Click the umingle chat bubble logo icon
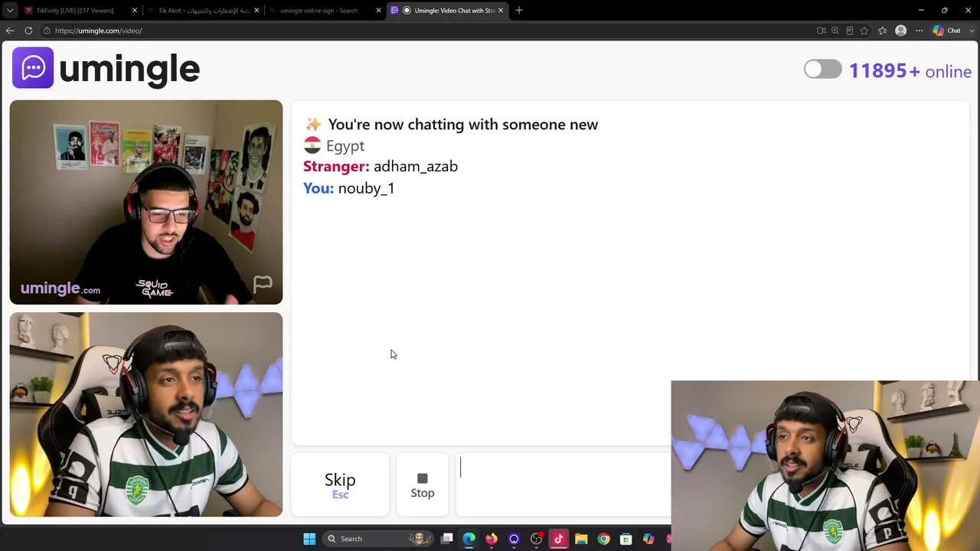The height and width of the screenshot is (551, 980). [33, 68]
